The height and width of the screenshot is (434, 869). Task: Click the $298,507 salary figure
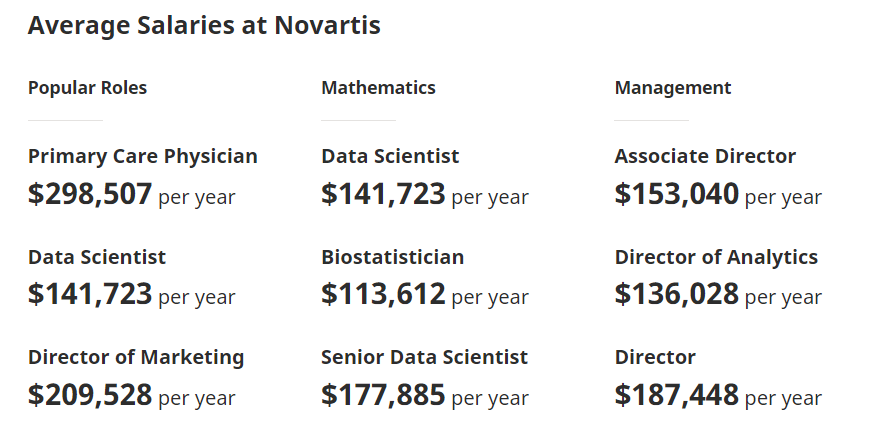click(90, 193)
